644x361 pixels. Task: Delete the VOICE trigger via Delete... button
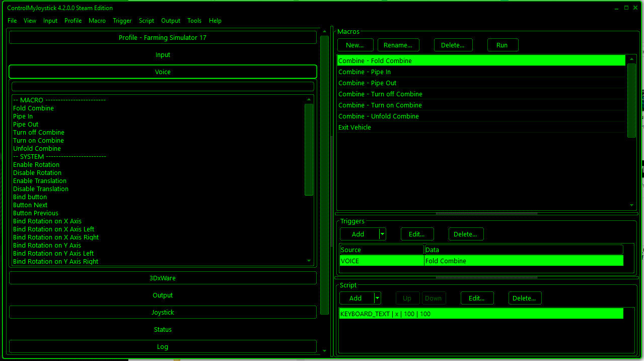point(466,234)
